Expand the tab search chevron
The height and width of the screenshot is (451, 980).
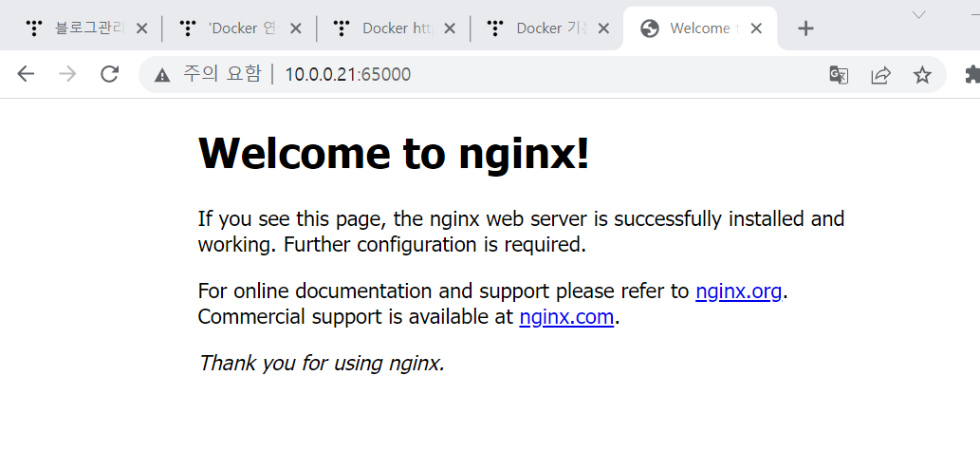(918, 15)
